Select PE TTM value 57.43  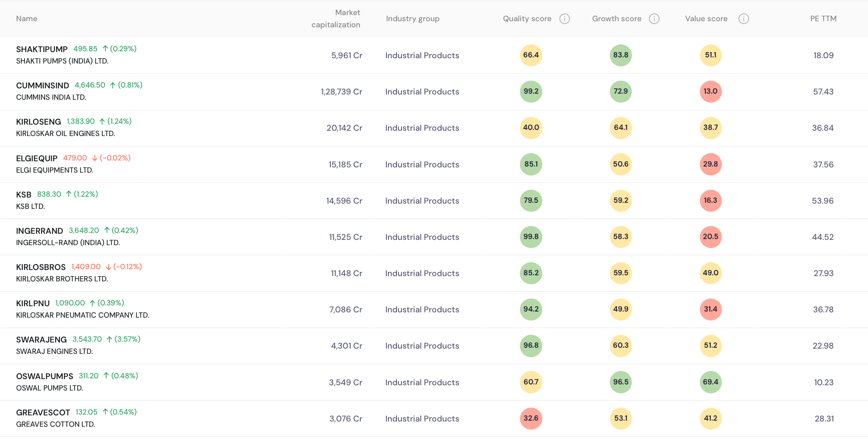(x=823, y=92)
